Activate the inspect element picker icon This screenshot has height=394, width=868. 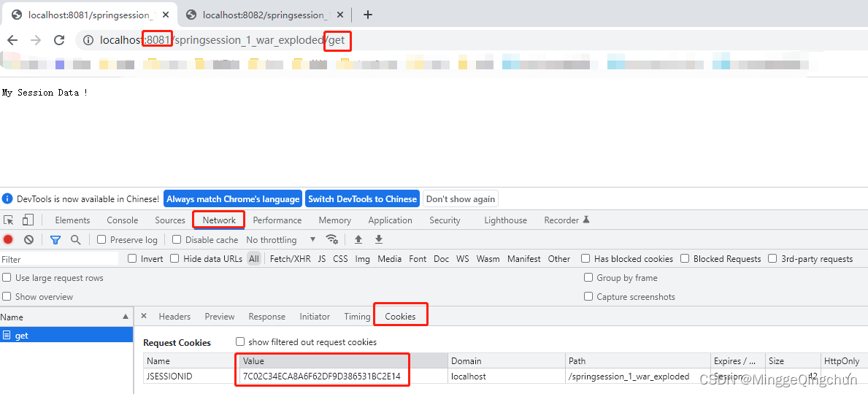point(8,220)
